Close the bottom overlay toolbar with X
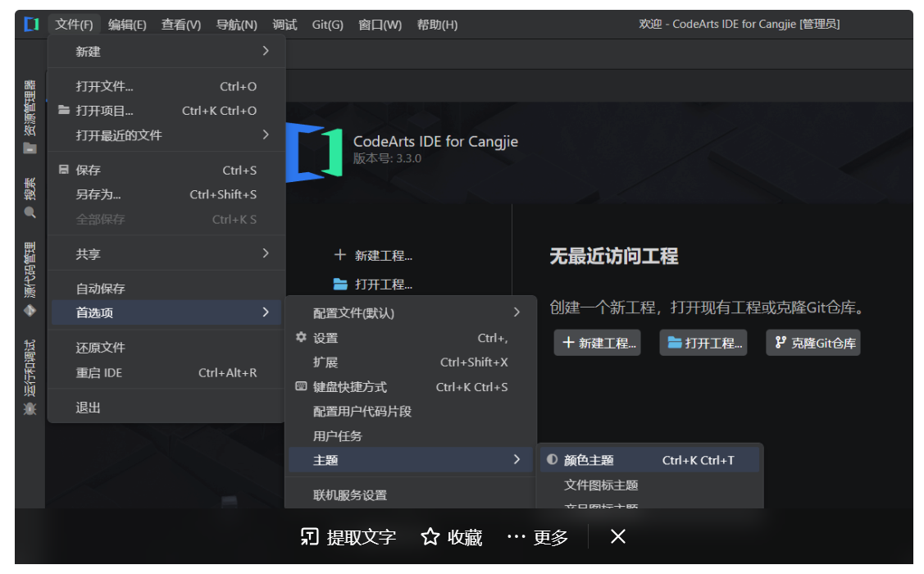Viewport: 924px width, 574px height. (x=617, y=536)
